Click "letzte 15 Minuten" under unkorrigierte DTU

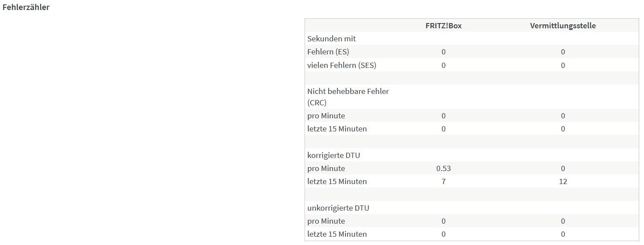[337, 234]
